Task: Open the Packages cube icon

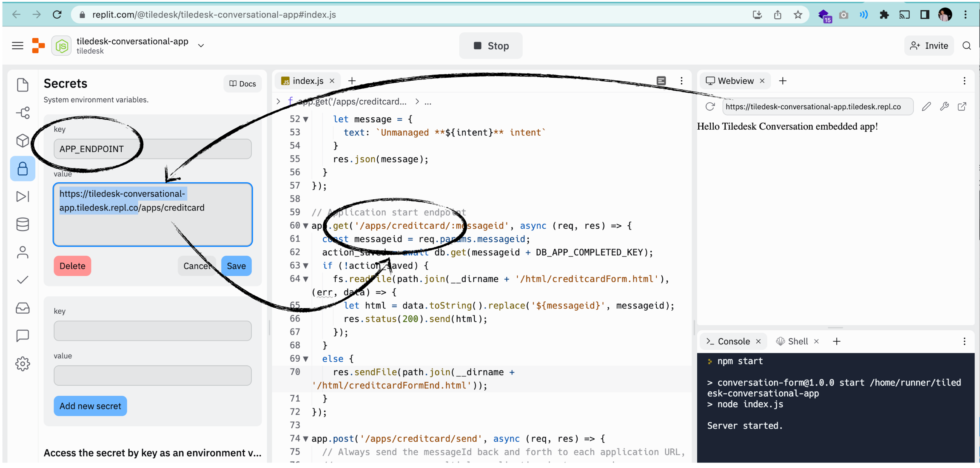Action: pyautogui.click(x=23, y=141)
